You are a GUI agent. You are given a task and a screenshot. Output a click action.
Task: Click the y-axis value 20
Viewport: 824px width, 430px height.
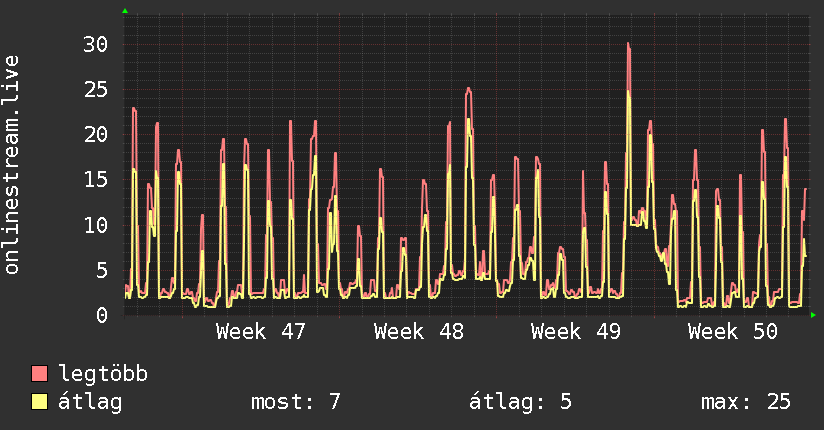coord(96,135)
